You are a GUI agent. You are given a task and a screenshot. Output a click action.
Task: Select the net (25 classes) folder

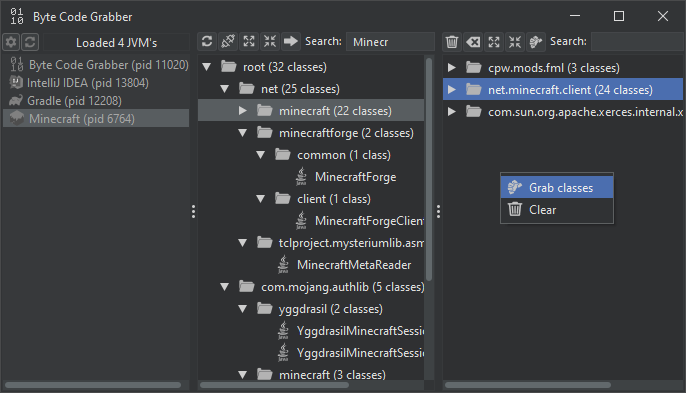[300, 89]
